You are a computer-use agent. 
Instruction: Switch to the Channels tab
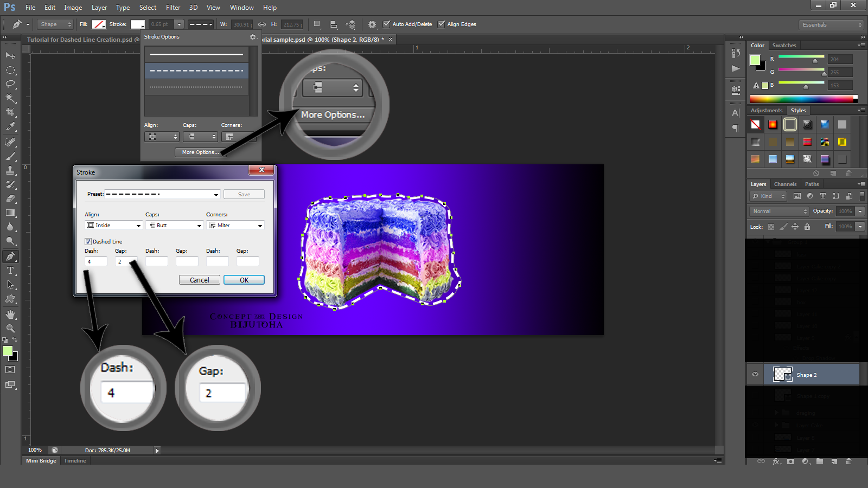785,184
